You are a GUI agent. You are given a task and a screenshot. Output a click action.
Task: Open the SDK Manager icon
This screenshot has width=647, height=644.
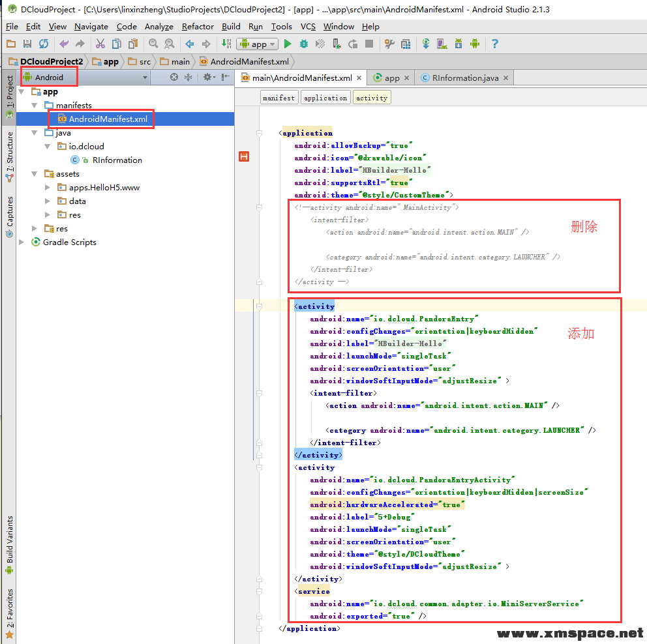click(459, 44)
